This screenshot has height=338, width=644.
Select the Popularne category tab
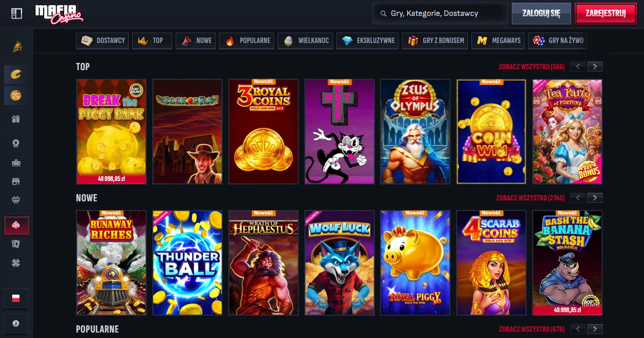pyautogui.click(x=247, y=41)
